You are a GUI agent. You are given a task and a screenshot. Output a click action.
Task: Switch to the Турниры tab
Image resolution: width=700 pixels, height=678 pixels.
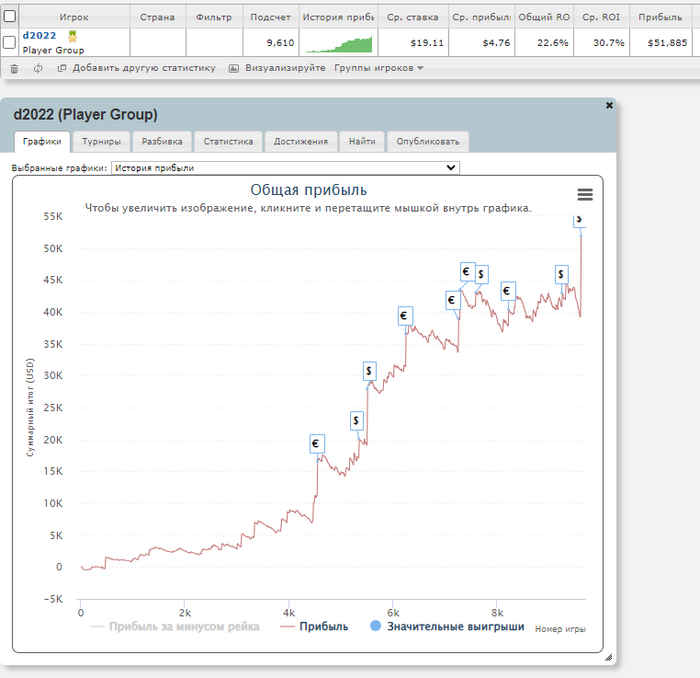coord(101,141)
